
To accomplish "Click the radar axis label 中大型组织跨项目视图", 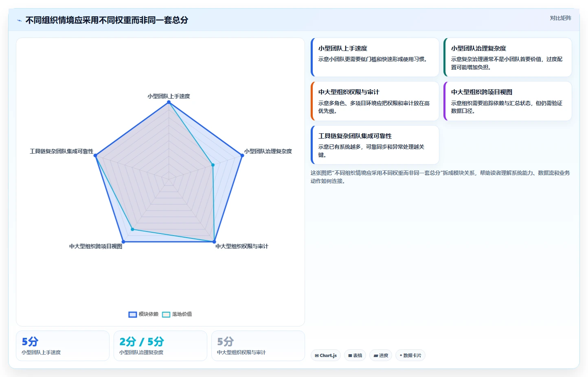I will point(96,246).
